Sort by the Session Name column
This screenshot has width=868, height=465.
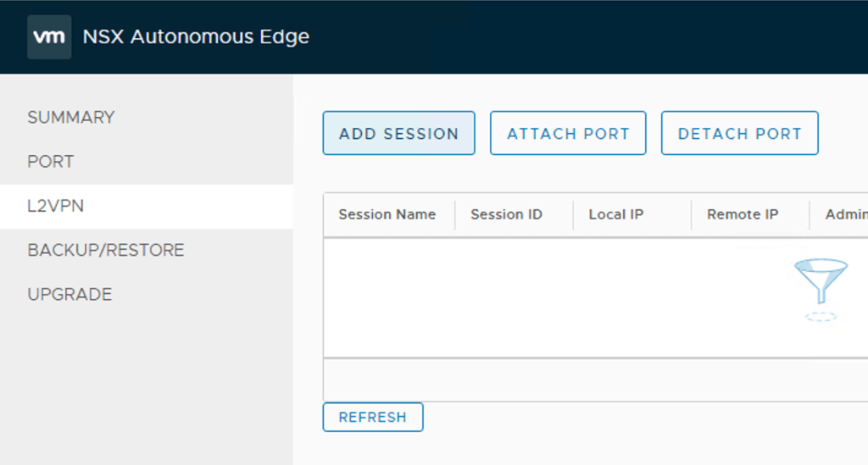point(387,215)
